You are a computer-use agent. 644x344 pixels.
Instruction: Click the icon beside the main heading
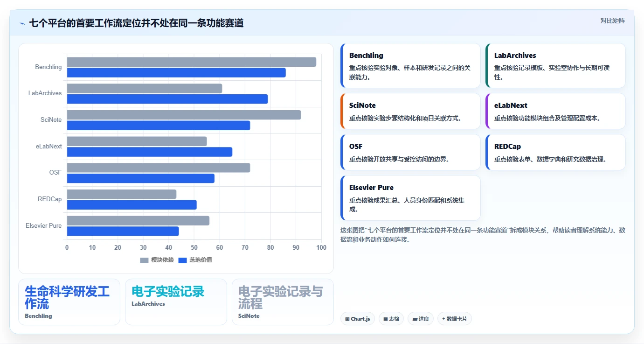(22, 23)
